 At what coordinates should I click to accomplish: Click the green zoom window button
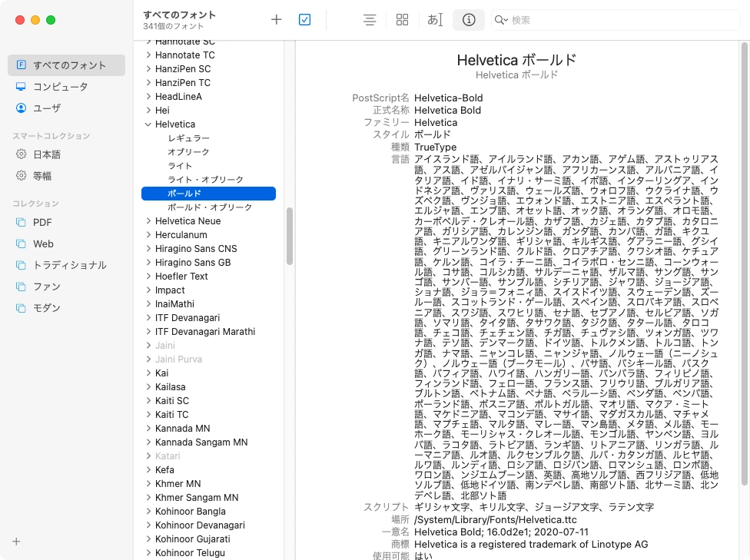pos(51,20)
